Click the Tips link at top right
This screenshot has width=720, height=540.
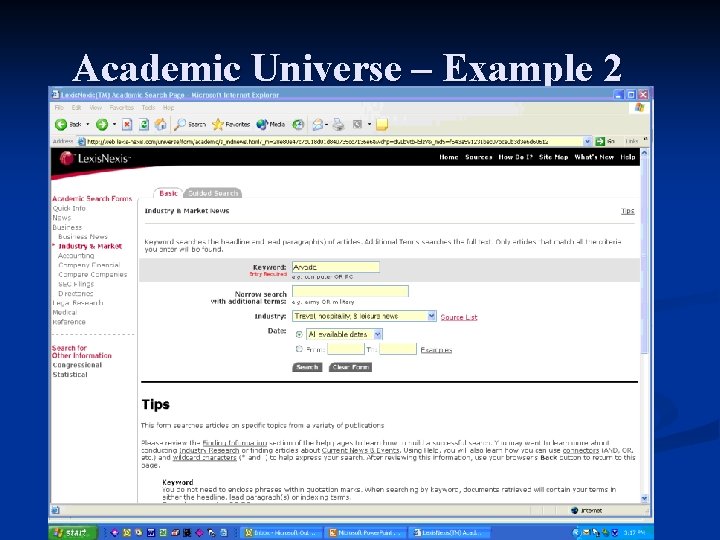tap(628, 211)
